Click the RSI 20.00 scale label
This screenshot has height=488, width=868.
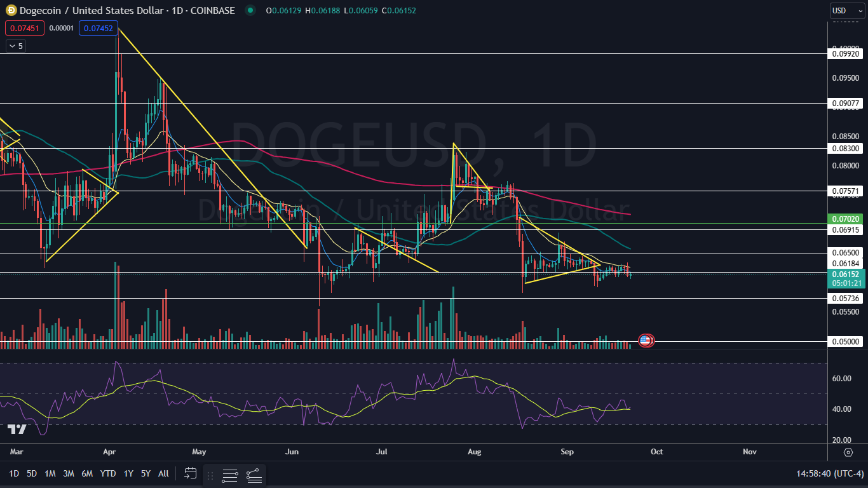coord(841,440)
